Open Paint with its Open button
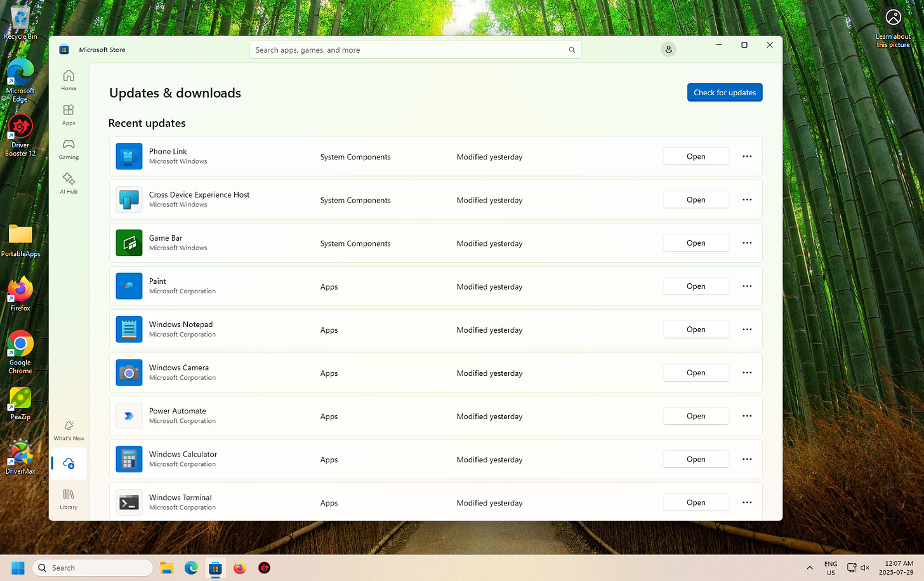The width and height of the screenshot is (924, 581). pyautogui.click(x=696, y=286)
